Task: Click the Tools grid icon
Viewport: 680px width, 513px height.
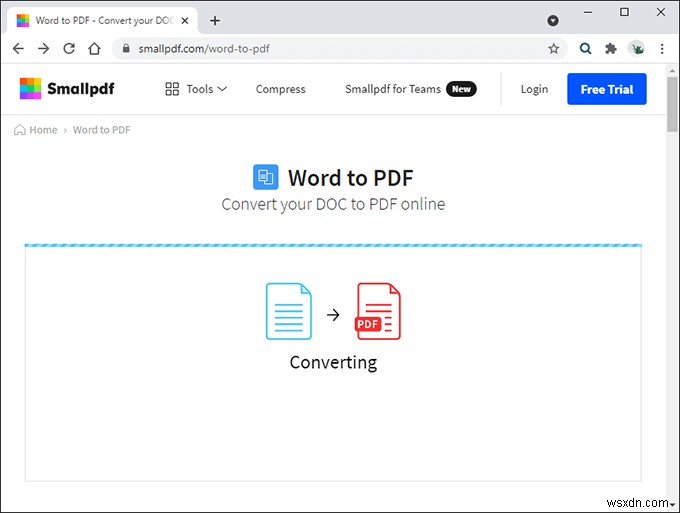Action: (172, 89)
